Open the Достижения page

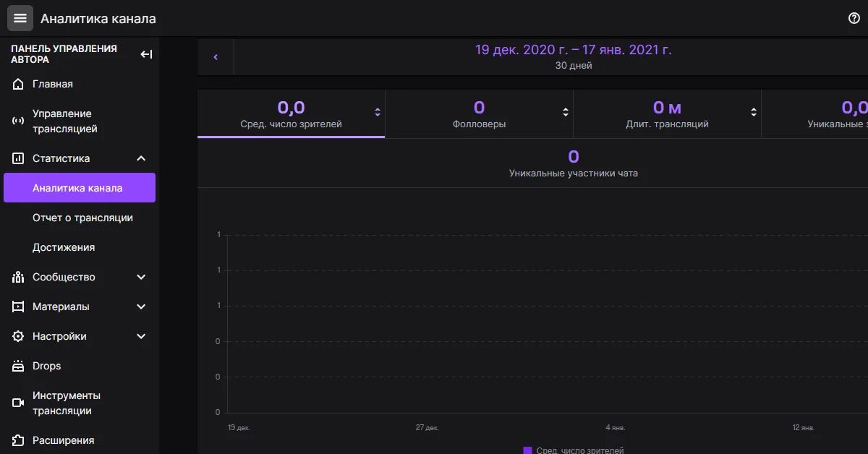[x=64, y=247]
